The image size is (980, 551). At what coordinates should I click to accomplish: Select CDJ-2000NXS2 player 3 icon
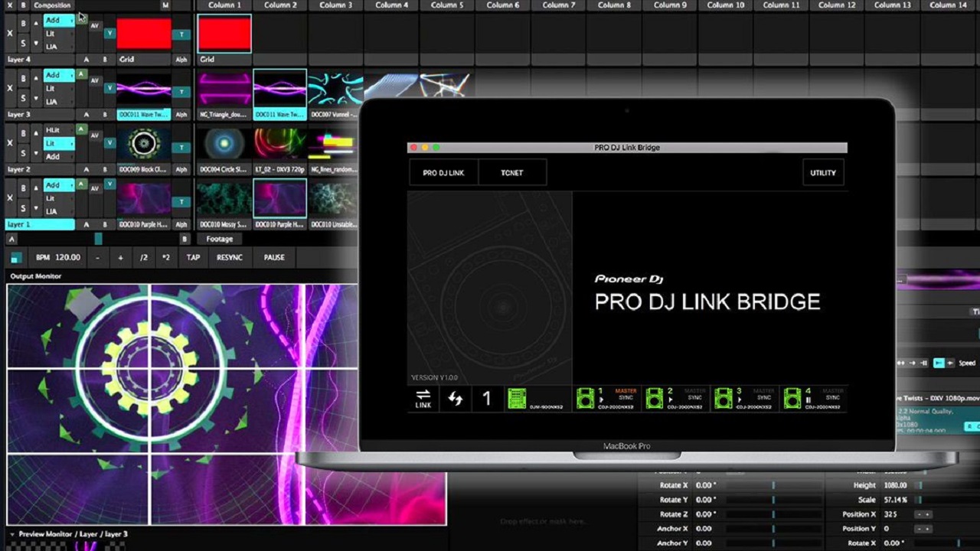(x=724, y=399)
